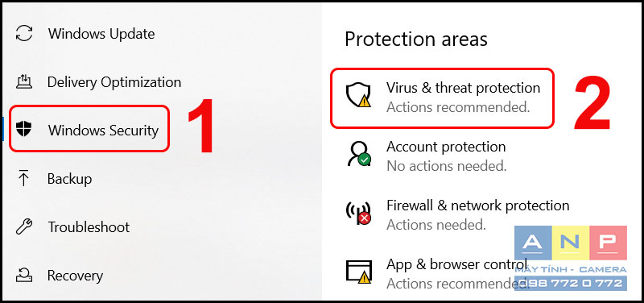Open App & browser control
The height and width of the screenshot is (303, 644).
(457, 273)
